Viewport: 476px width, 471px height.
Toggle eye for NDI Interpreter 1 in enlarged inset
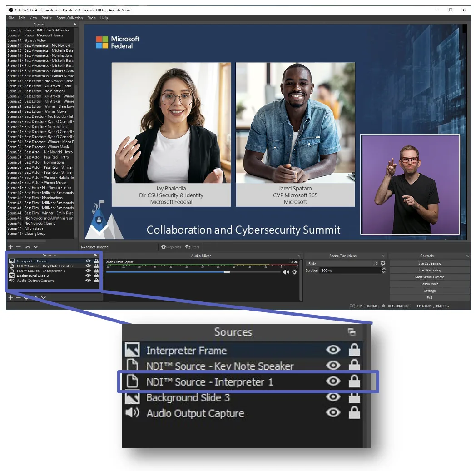click(333, 381)
